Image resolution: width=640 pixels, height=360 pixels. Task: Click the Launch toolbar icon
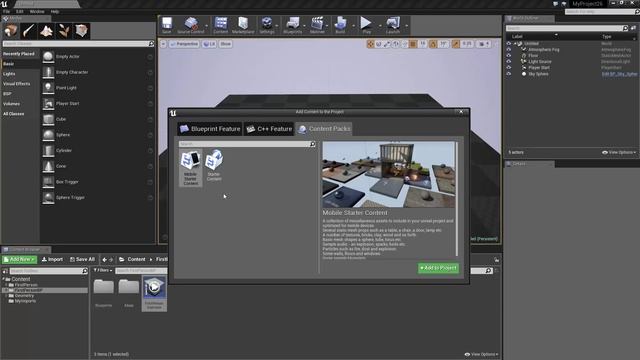[393, 24]
